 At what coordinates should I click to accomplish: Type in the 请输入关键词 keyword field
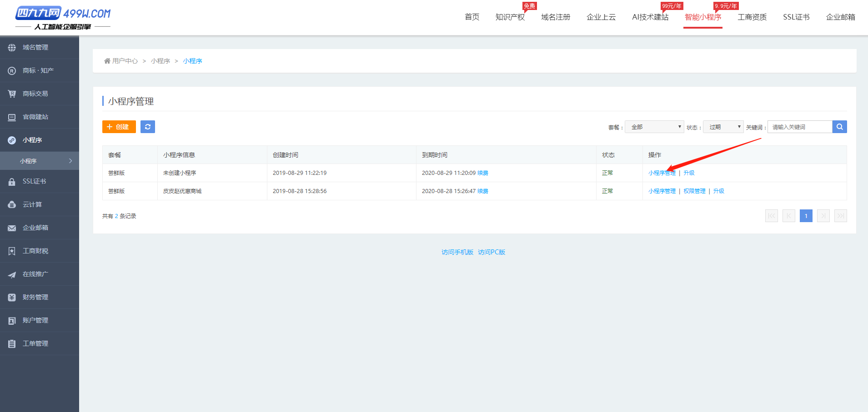tap(799, 127)
